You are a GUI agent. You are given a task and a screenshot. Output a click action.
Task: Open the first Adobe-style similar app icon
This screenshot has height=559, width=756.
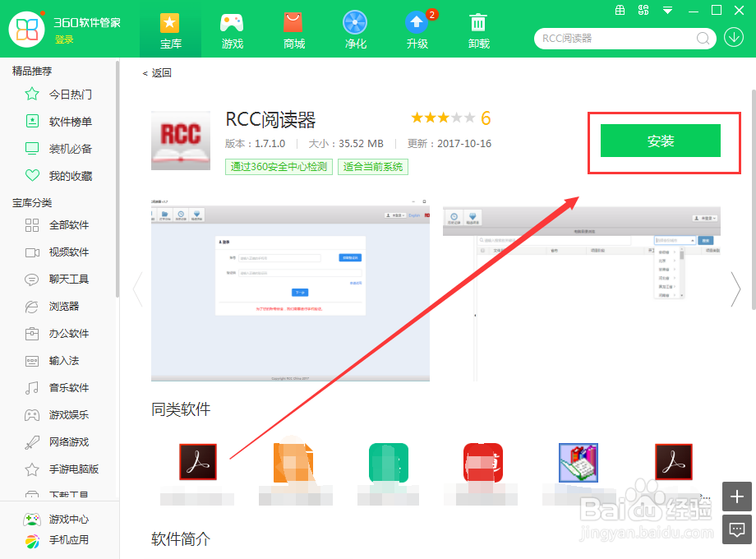coord(198,461)
